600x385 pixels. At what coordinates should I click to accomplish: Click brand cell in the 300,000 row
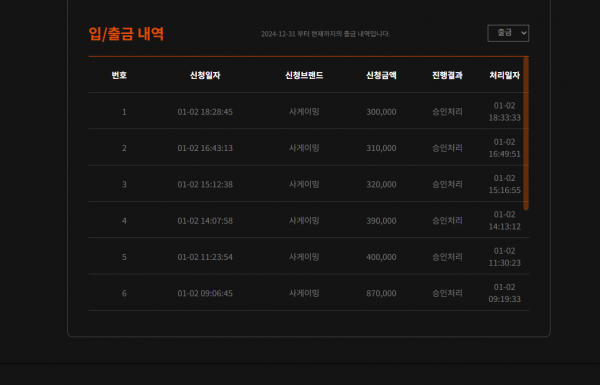pos(304,112)
